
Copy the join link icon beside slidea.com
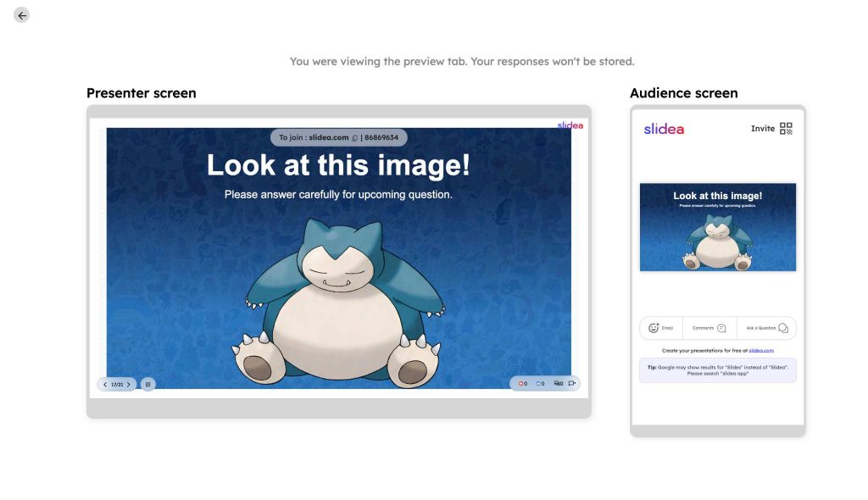coord(355,138)
